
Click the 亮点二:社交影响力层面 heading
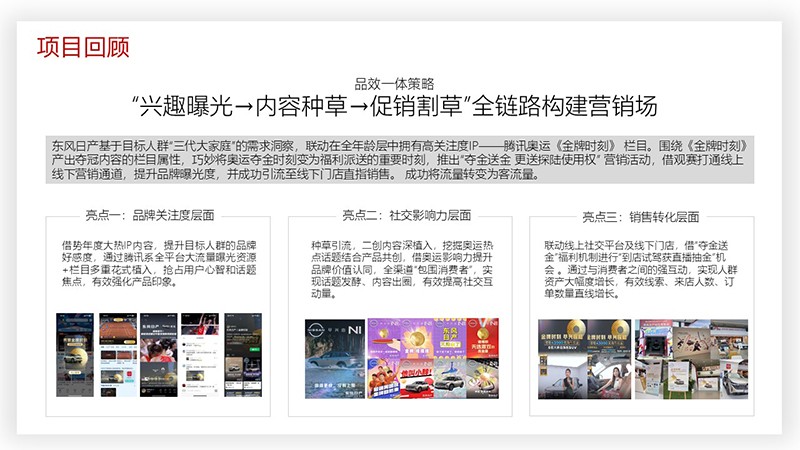coord(400,215)
